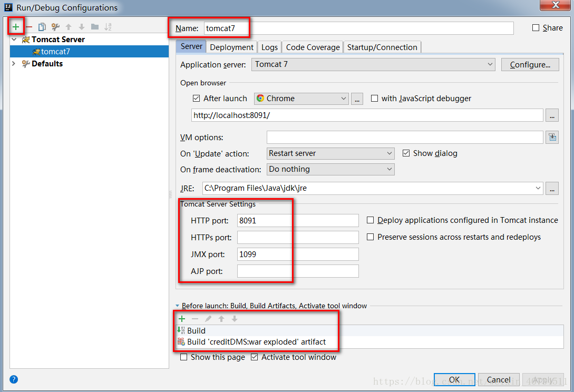
Task: Move before-launch task up arrow
Action: coord(221,319)
